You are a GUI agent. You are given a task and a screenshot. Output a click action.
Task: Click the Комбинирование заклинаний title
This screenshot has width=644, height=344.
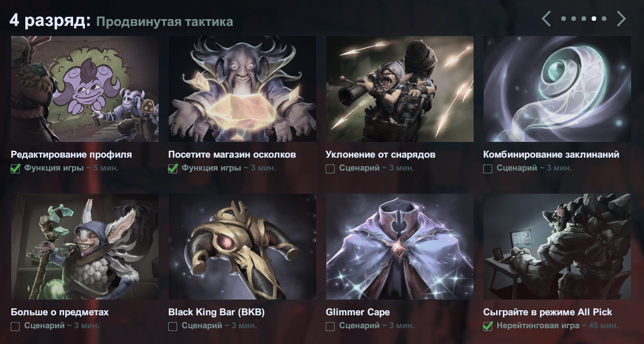click(x=551, y=154)
